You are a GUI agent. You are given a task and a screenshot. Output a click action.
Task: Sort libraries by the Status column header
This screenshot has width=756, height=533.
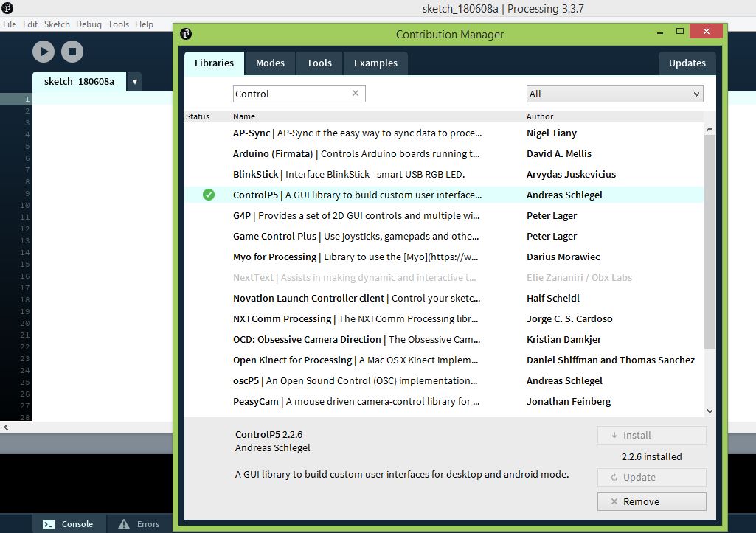198,116
